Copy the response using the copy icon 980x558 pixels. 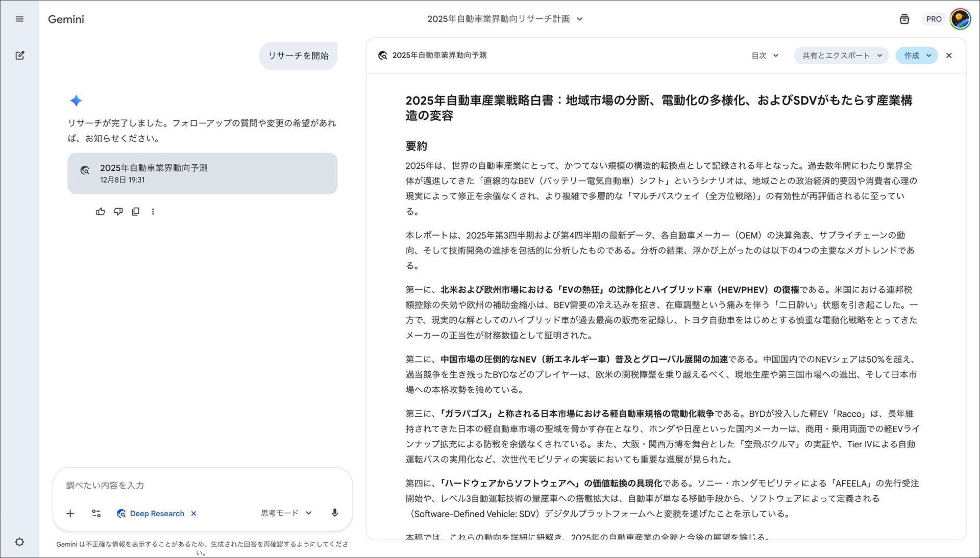[x=135, y=211]
